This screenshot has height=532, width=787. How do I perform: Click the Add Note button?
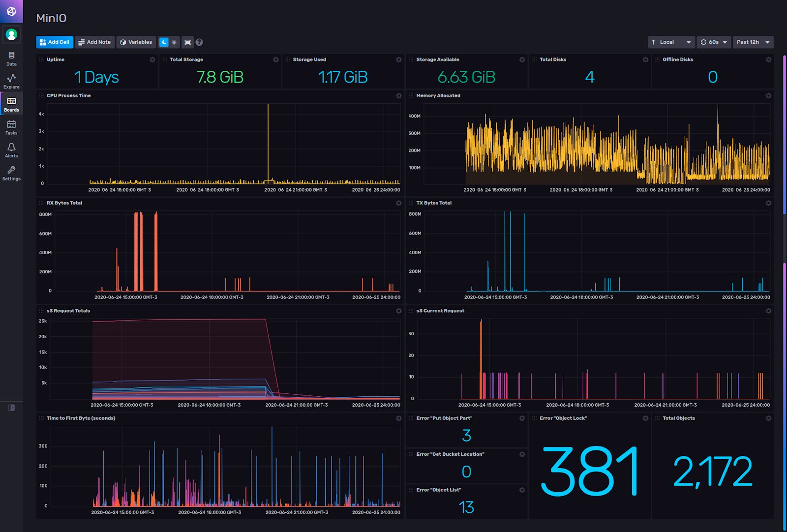[x=94, y=42]
